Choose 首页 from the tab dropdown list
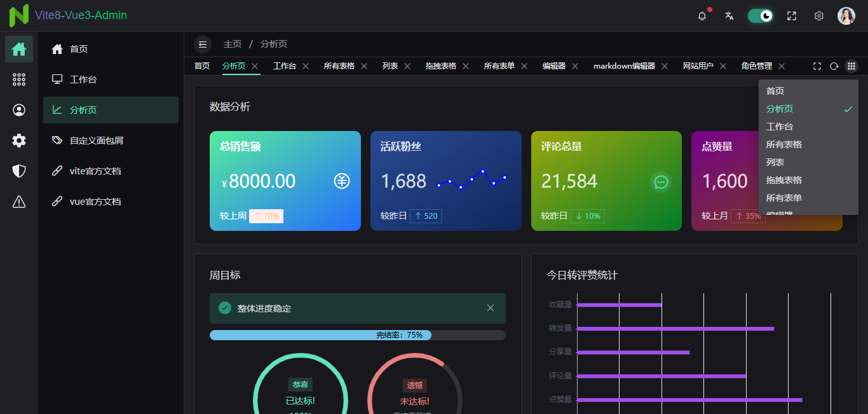 808,91
